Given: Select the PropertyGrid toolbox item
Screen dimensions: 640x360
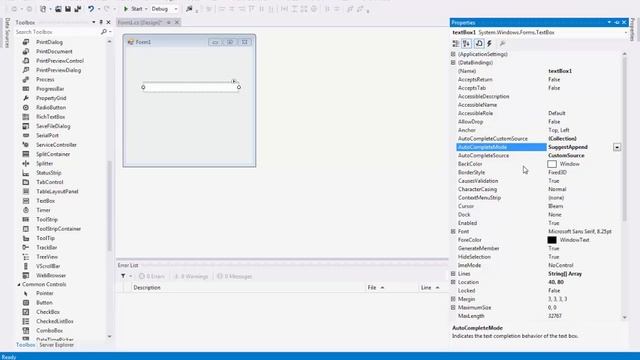Looking at the screenshot, I should [51, 98].
